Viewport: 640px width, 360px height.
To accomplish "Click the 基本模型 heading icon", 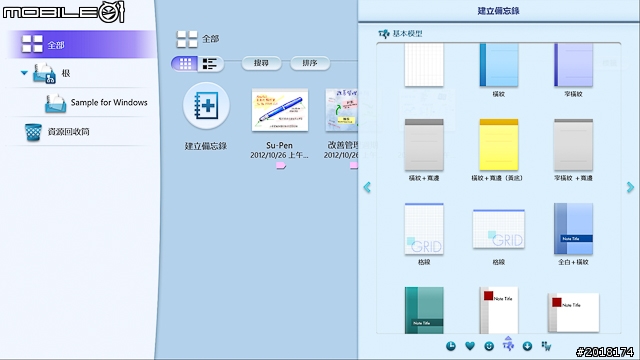I will coord(384,34).
